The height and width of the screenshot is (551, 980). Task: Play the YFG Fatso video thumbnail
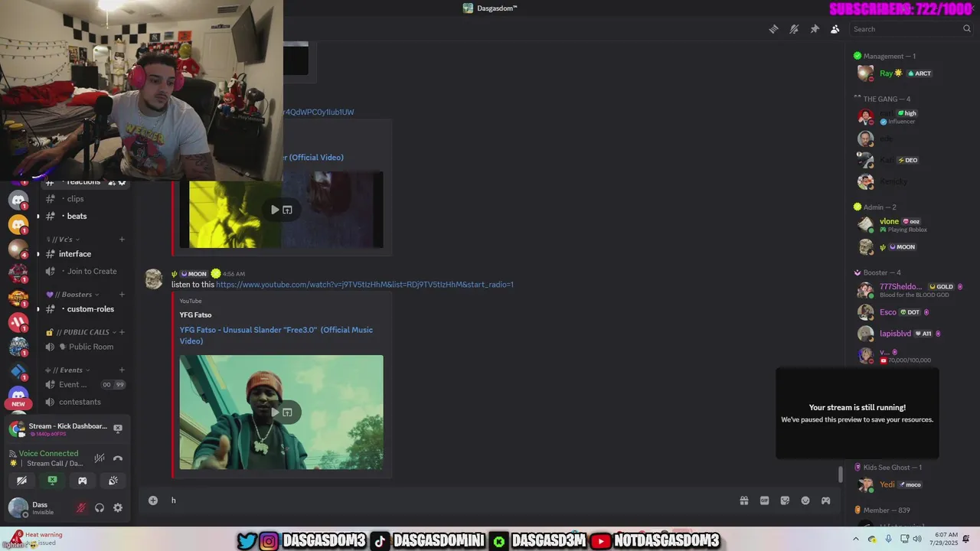(x=275, y=412)
